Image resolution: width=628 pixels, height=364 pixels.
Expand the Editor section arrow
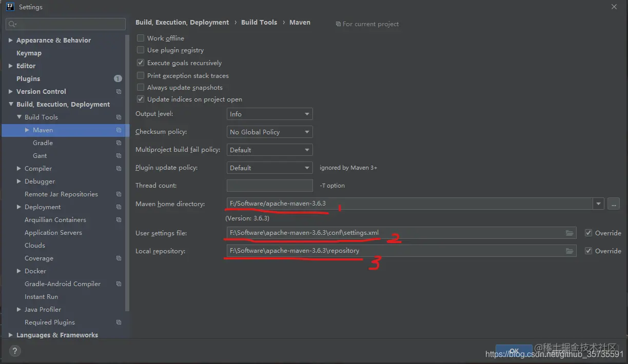click(11, 66)
